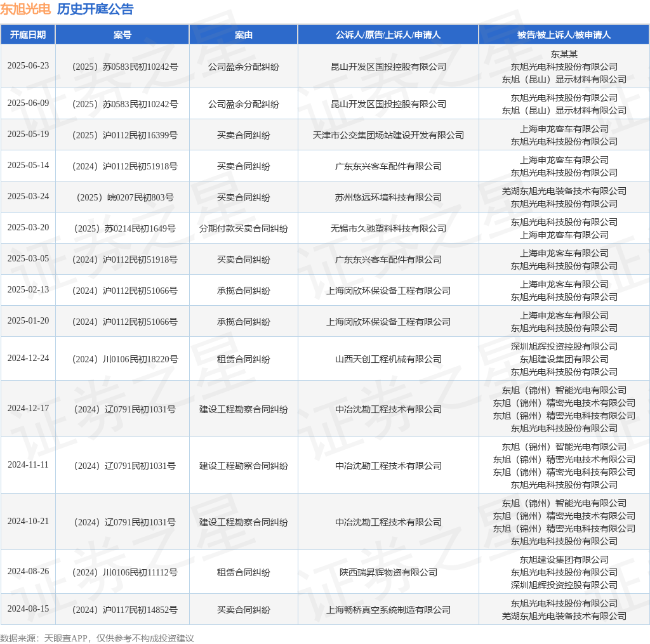Click the 被告/被上诉人/被申请人 column header

564,35
